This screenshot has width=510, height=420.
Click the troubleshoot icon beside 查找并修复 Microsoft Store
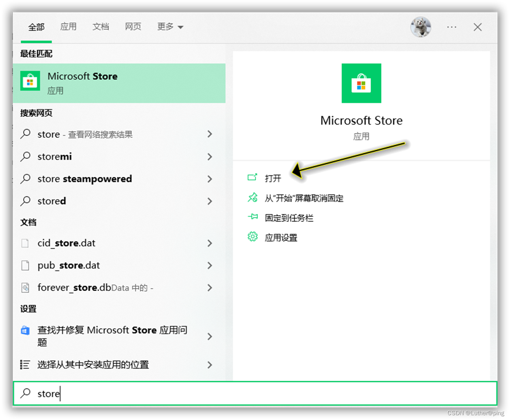25,331
